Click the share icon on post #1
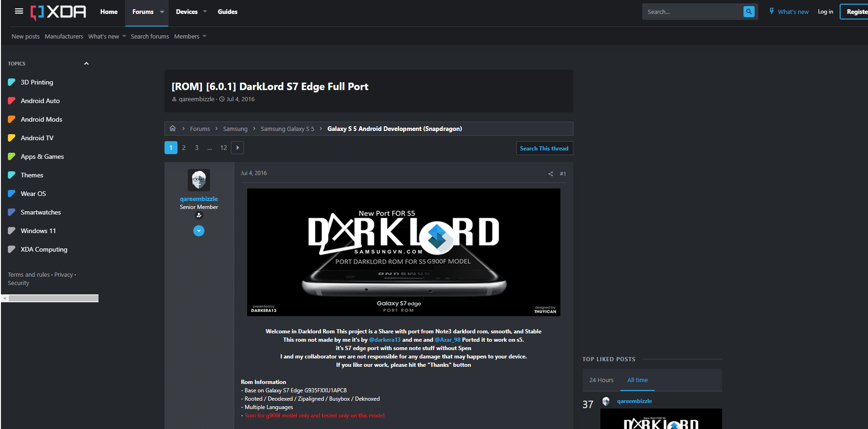This screenshot has height=429, width=868. point(551,174)
